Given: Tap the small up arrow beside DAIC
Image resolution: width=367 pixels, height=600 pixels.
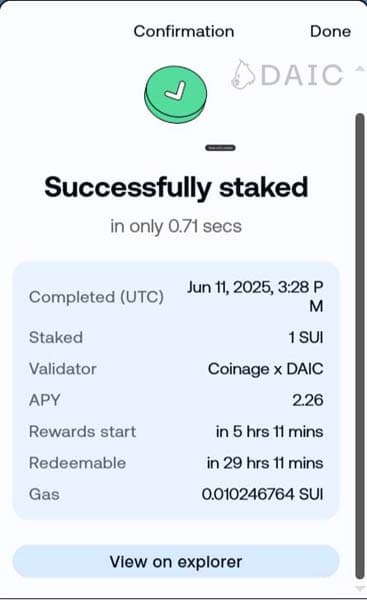Looking at the screenshot, I should 360,69.
